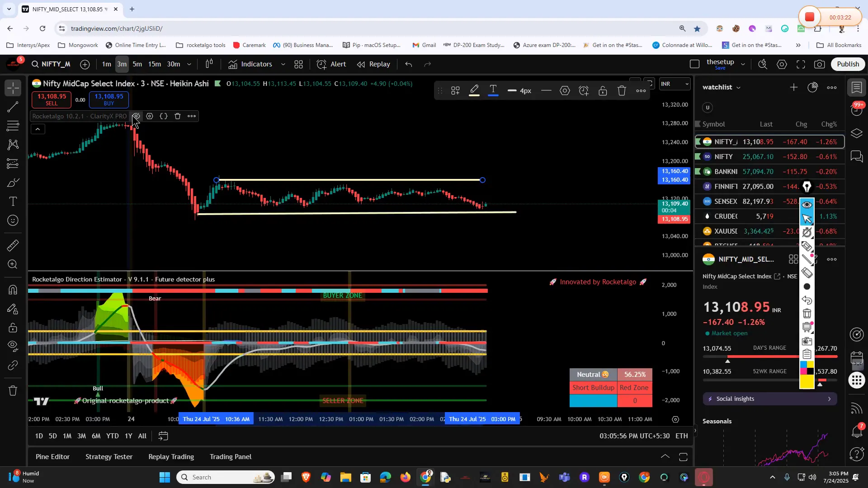Delete the selected drawing
The height and width of the screenshot is (488, 868).
622,91
